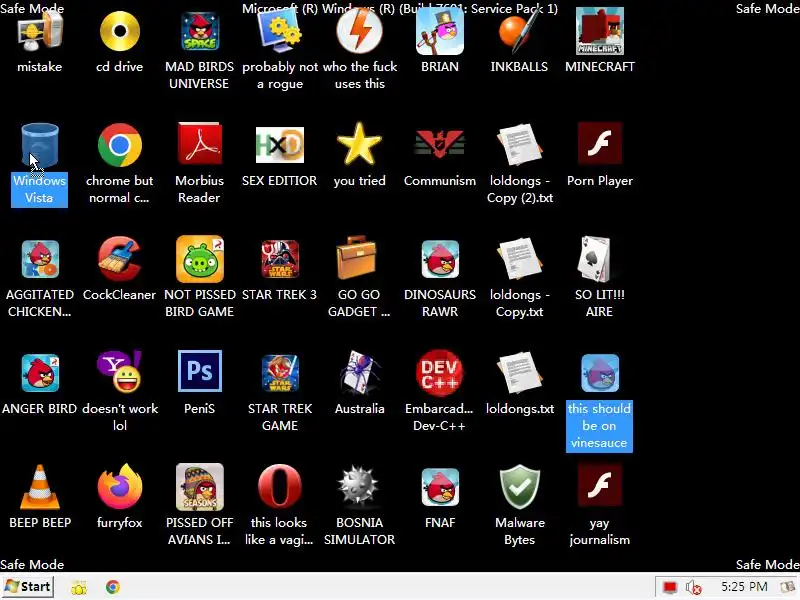Select the 'yay journalism' Flash icon
This screenshot has height=600, width=800.
(x=599, y=485)
